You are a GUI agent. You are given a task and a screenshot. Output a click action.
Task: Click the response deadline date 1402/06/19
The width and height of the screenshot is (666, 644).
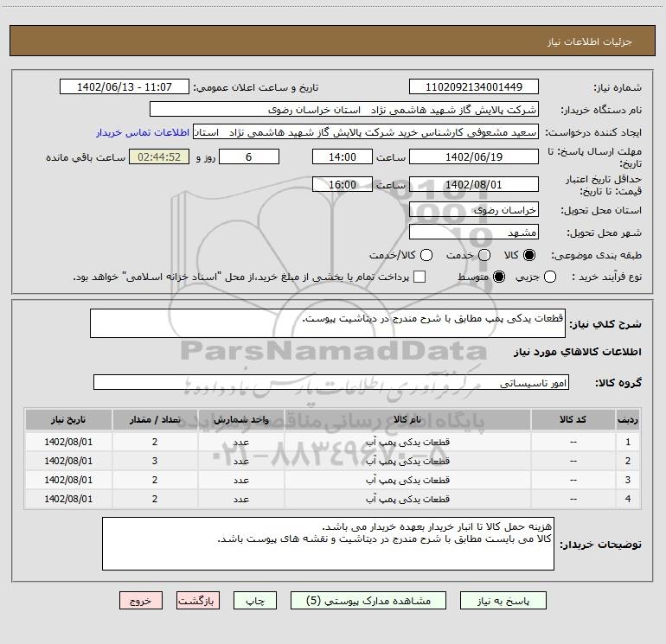click(474, 156)
